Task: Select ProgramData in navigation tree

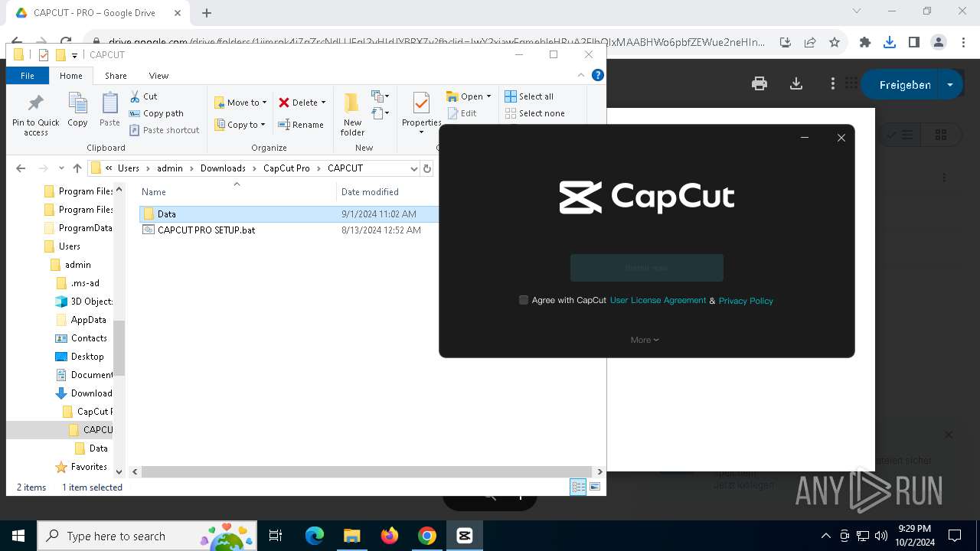Action: 78,228
